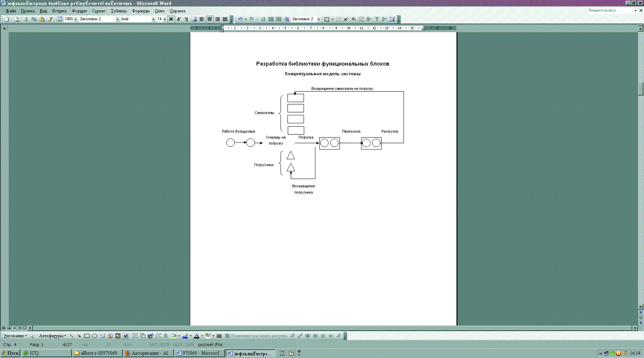
Task: Expand the zoom 100% dropdown
Action: (x=76, y=19)
